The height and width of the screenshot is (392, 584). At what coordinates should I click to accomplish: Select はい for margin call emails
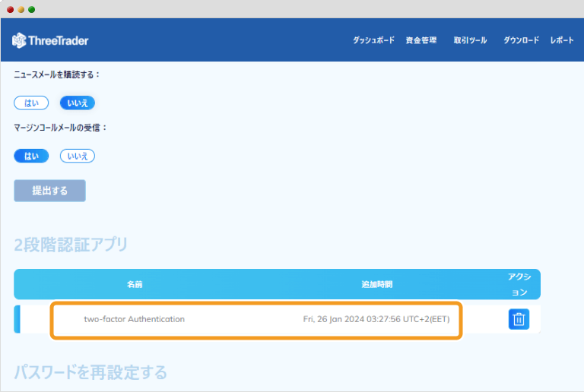click(31, 156)
